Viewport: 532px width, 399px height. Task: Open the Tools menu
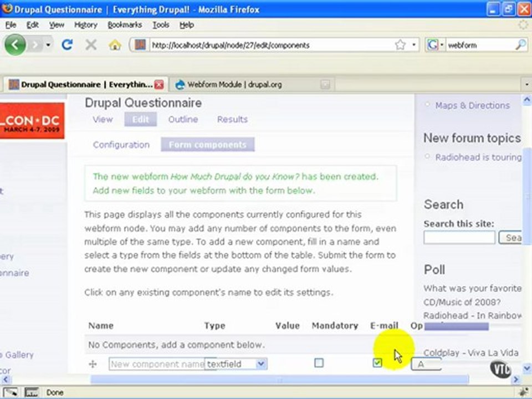(161, 25)
